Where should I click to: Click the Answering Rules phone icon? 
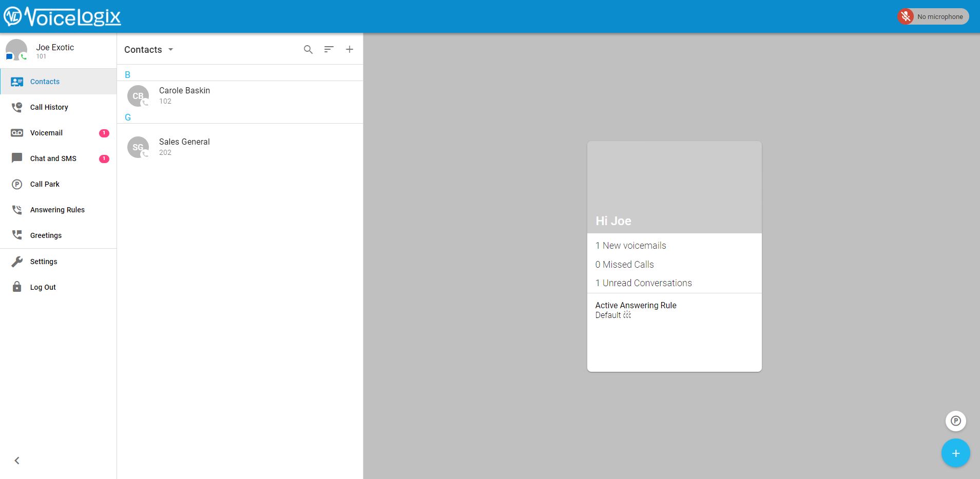pos(17,210)
